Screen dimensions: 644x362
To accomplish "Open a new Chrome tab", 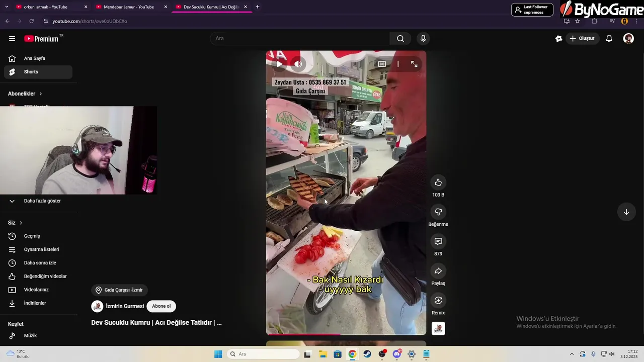I will pos(257,7).
